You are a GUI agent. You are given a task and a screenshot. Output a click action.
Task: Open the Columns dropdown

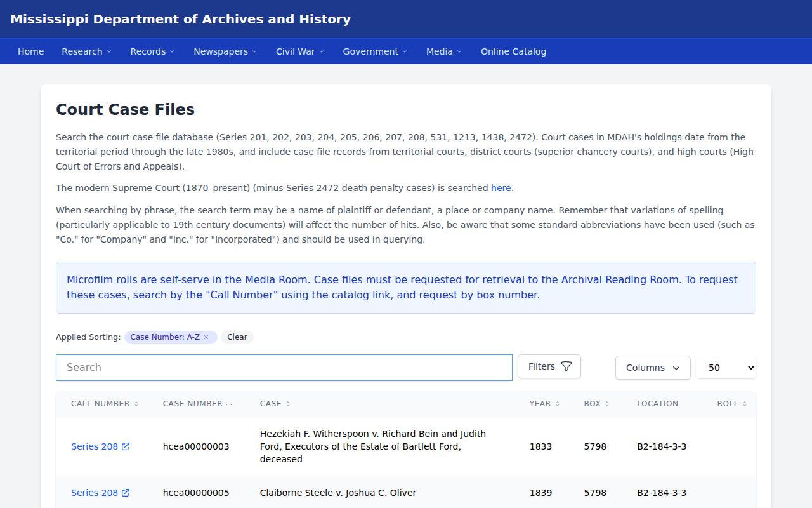tap(653, 368)
